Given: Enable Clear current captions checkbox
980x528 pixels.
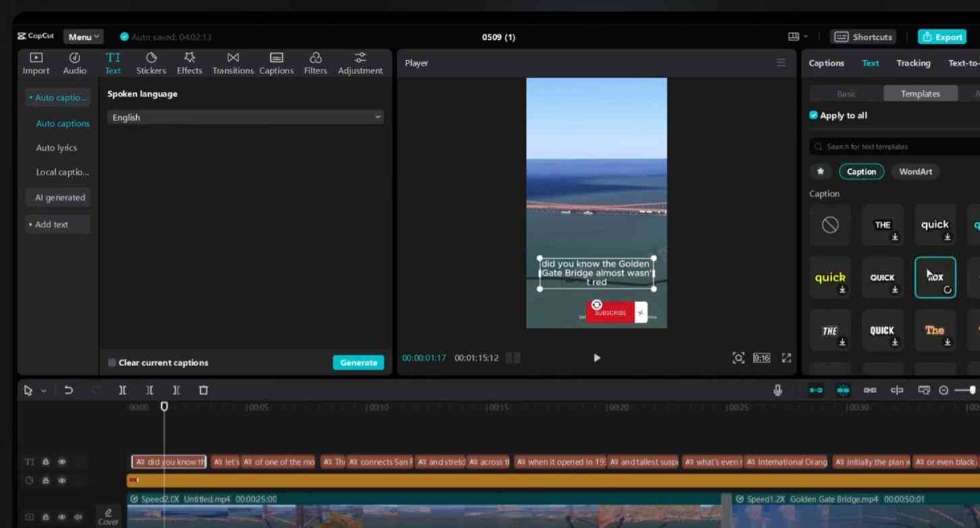Looking at the screenshot, I should pos(112,363).
